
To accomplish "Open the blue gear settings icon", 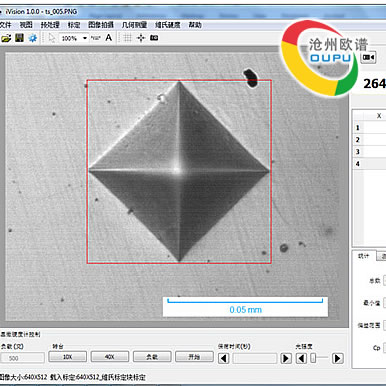I will click(x=32, y=38).
